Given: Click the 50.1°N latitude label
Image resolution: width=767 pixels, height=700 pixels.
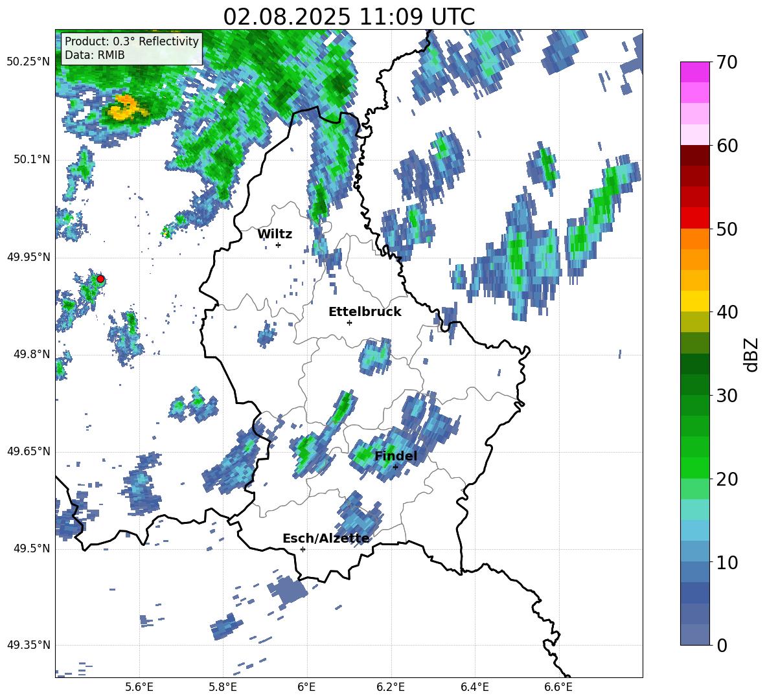Looking at the screenshot, I should coord(31,160).
